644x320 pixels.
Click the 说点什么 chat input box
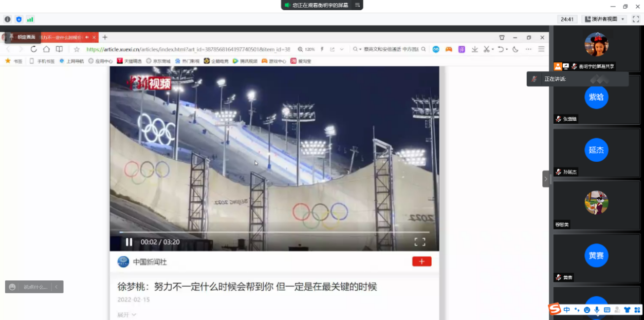point(35,287)
